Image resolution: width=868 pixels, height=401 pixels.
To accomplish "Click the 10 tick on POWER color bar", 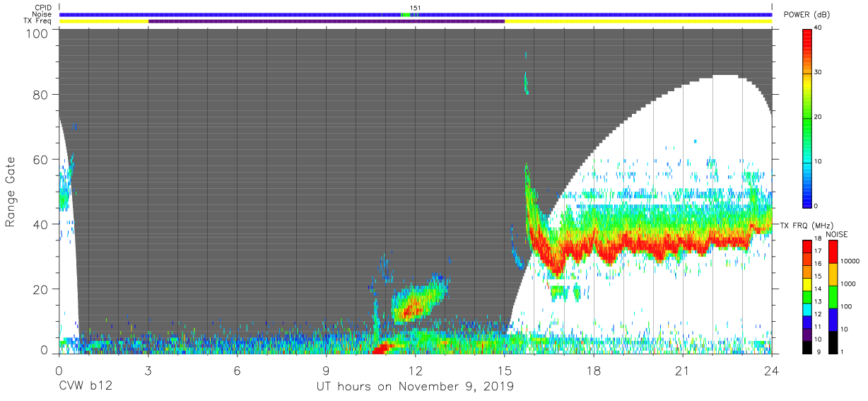I will coord(819,162).
